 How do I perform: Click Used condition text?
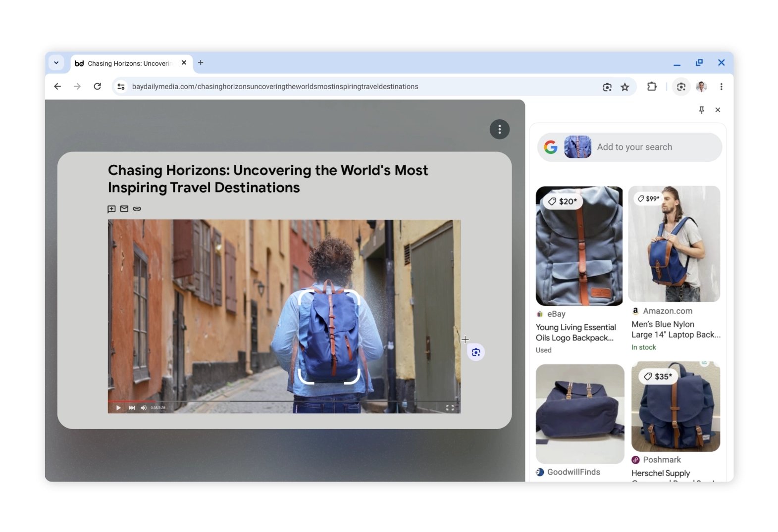[544, 350]
